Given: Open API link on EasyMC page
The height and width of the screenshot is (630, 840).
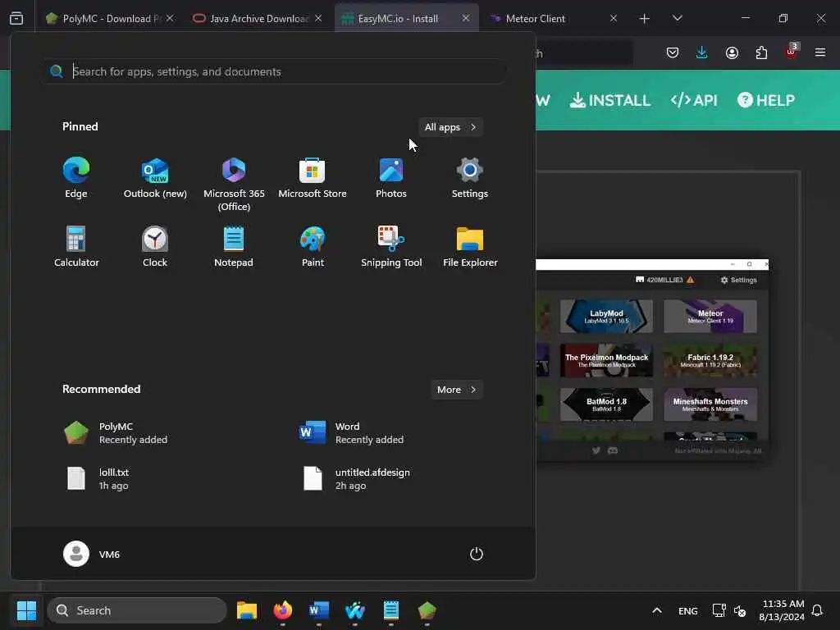Looking at the screenshot, I should click(x=694, y=100).
